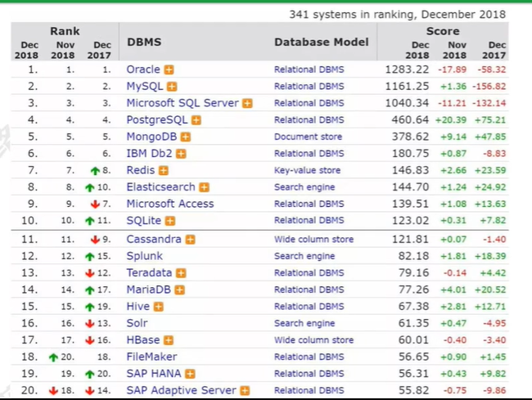Open the MySQL link
Viewport: 532px width, 400px height.
(145, 87)
